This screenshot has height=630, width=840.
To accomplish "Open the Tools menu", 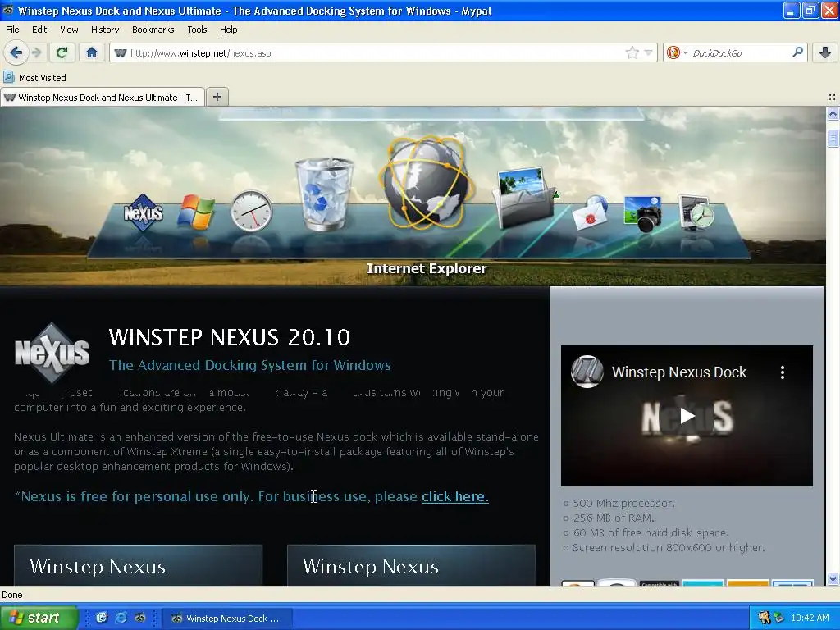I will (x=197, y=30).
